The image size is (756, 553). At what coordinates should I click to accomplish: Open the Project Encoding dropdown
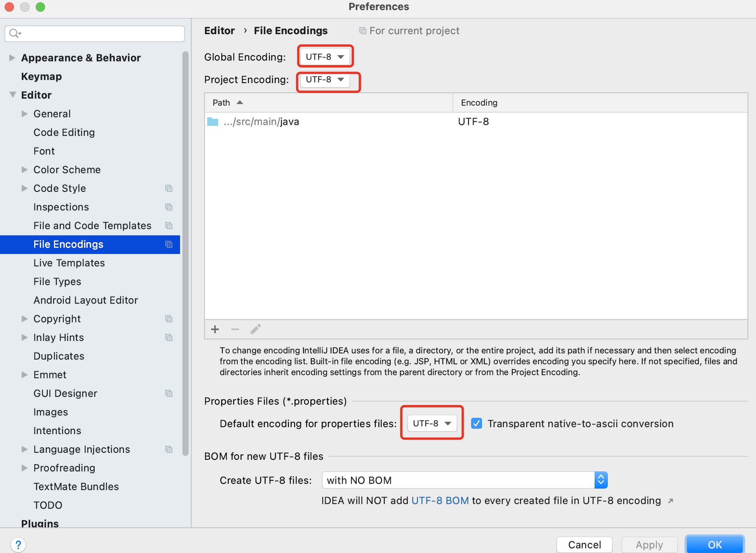pos(325,79)
